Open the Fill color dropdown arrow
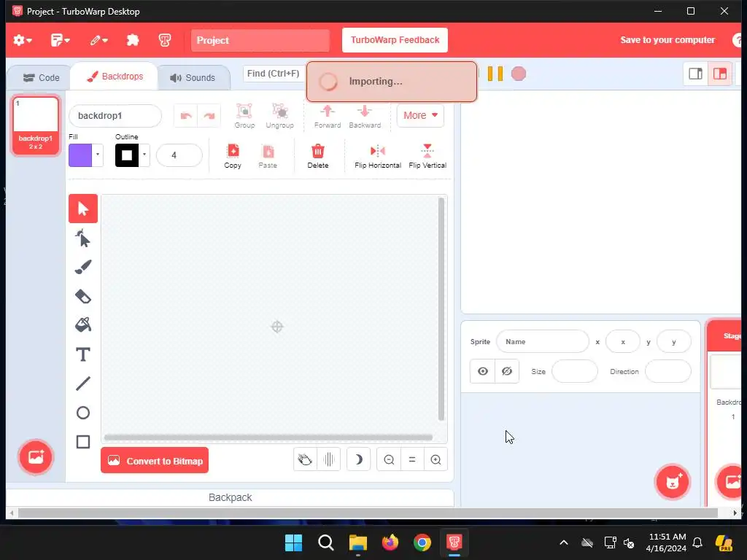747x560 pixels. click(x=98, y=155)
